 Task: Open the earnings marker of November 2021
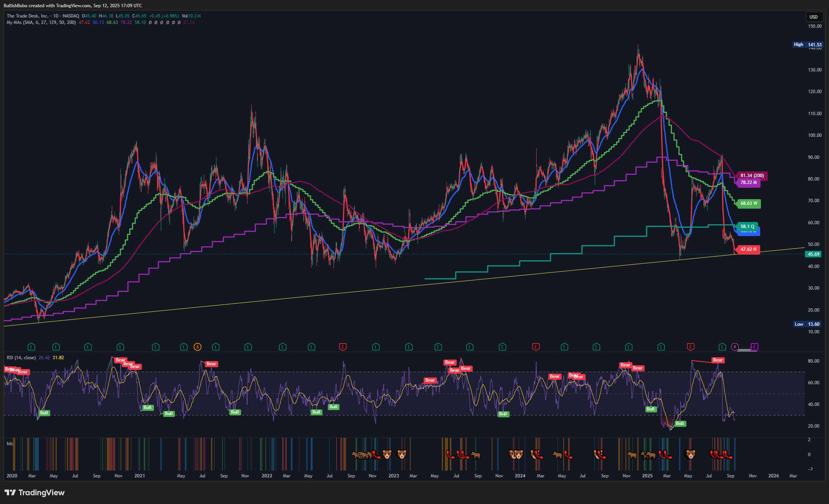(x=248, y=347)
